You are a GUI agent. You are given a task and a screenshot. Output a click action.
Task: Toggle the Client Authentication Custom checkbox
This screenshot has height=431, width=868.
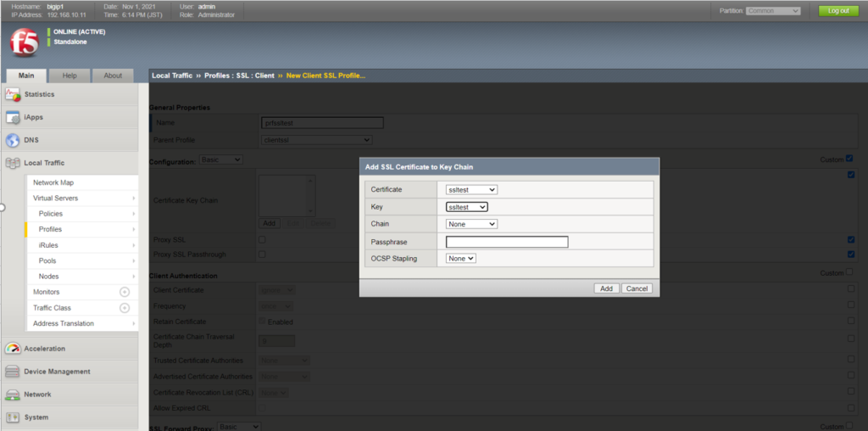(x=850, y=273)
